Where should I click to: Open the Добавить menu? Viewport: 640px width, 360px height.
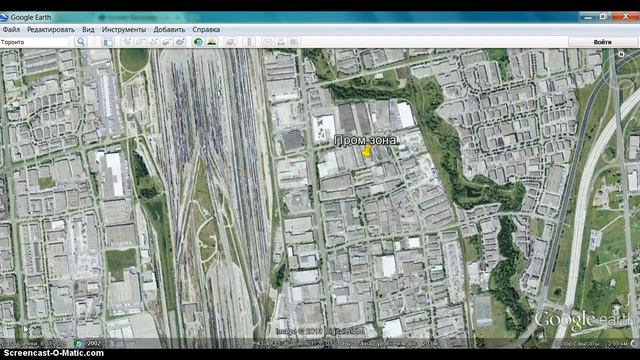click(x=169, y=29)
